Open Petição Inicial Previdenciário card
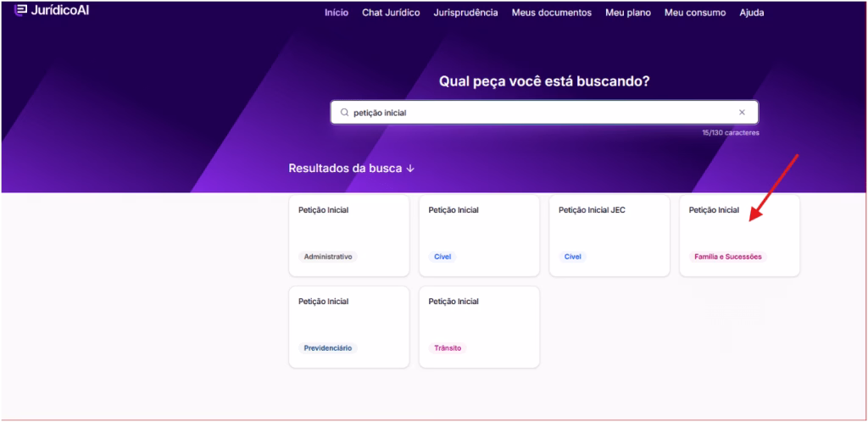868x422 pixels. point(348,327)
